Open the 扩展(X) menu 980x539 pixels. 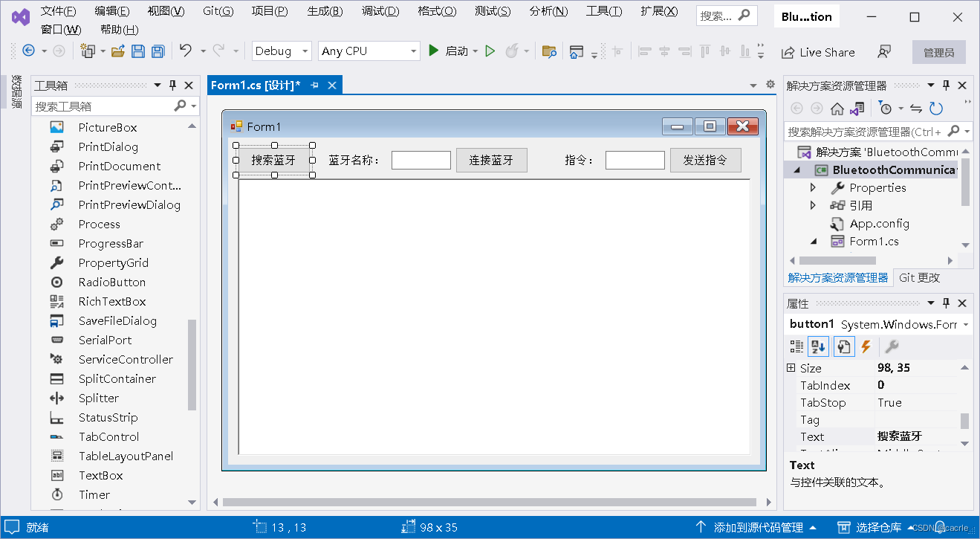[659, 10]
